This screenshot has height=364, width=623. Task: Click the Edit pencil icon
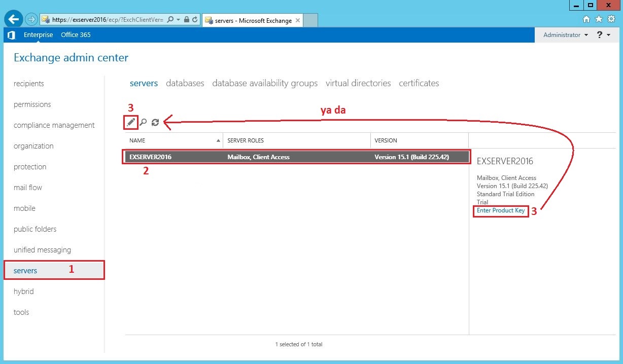tap(131, 122)
